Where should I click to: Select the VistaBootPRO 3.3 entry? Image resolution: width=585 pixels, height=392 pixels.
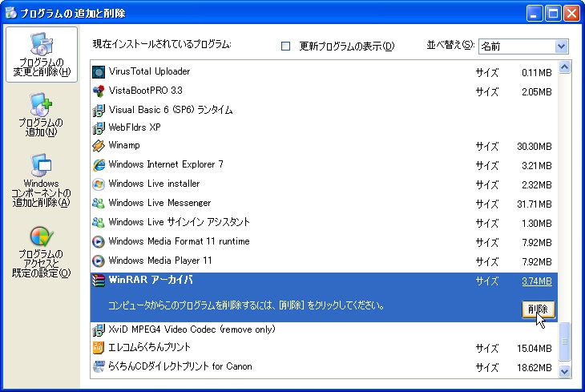pyautogui.click(x=324, y=91)
